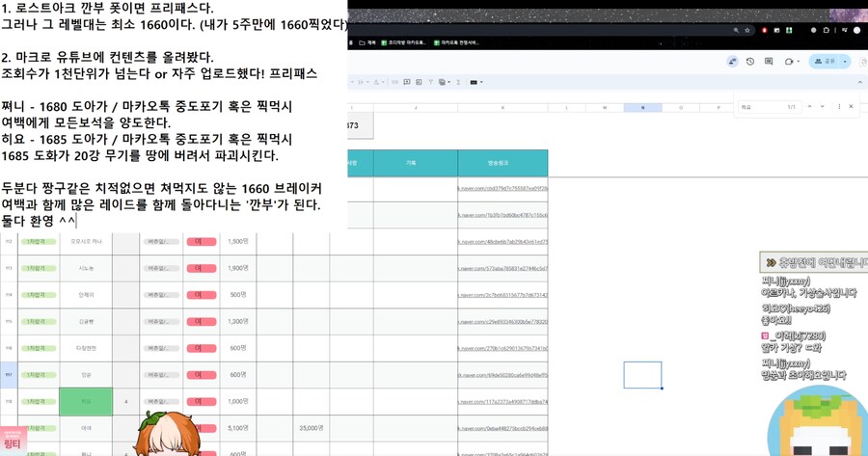Open the comments panel icon in Sheets header

[769, 61]
